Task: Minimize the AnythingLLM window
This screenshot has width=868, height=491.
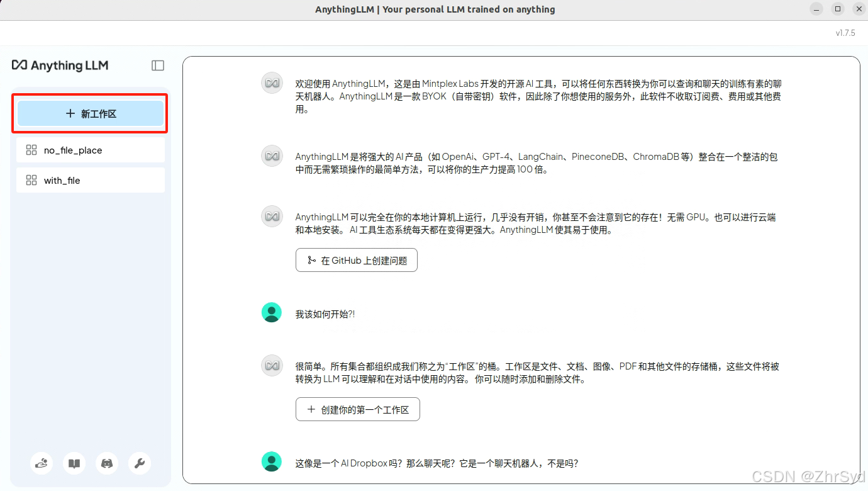Action: (x=816, y=9)
